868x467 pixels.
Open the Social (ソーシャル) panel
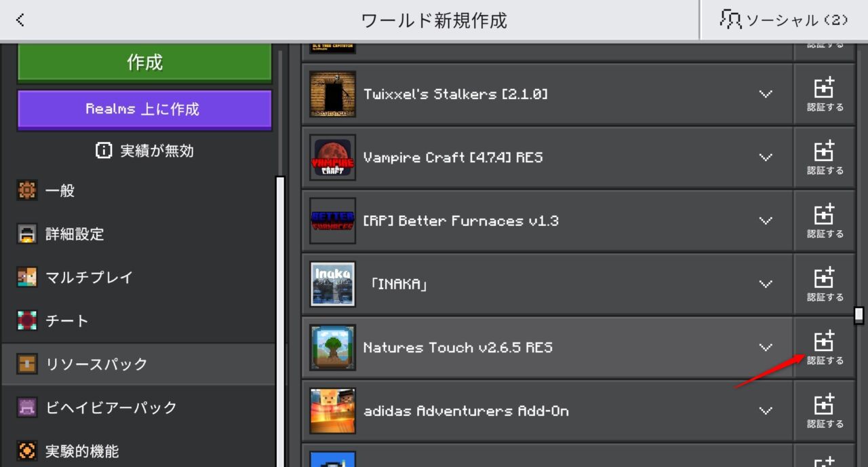click(x=784, y=20)
